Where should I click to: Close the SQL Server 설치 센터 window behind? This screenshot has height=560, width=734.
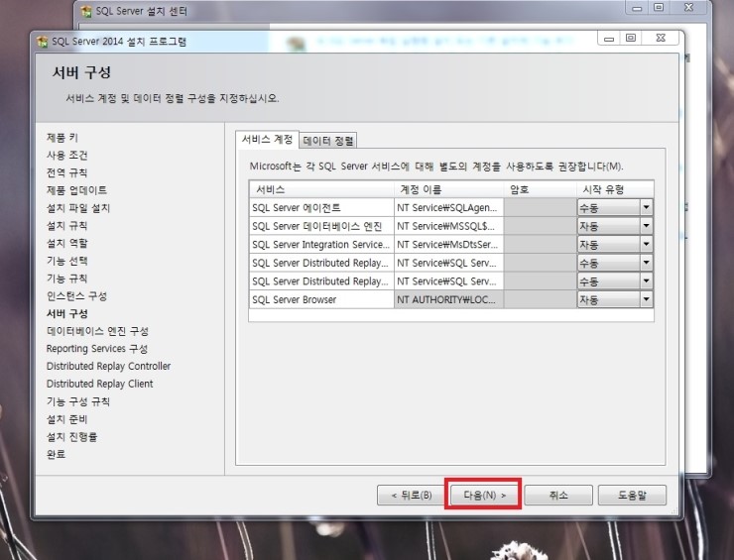(688, 8)
